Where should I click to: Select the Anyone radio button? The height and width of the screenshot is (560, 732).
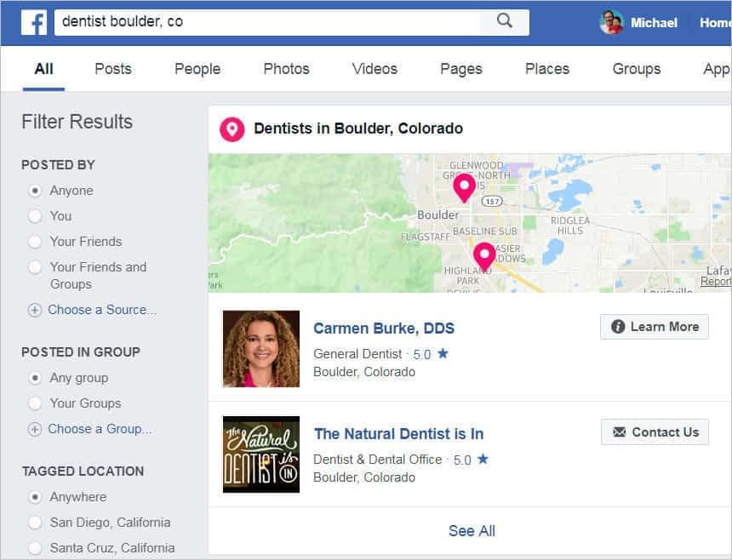35,191
